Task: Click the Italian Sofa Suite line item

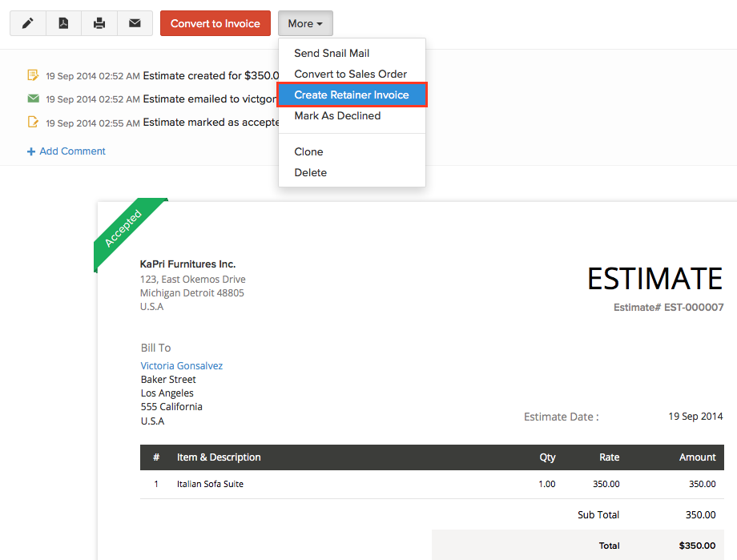Action: coord(210,484)
